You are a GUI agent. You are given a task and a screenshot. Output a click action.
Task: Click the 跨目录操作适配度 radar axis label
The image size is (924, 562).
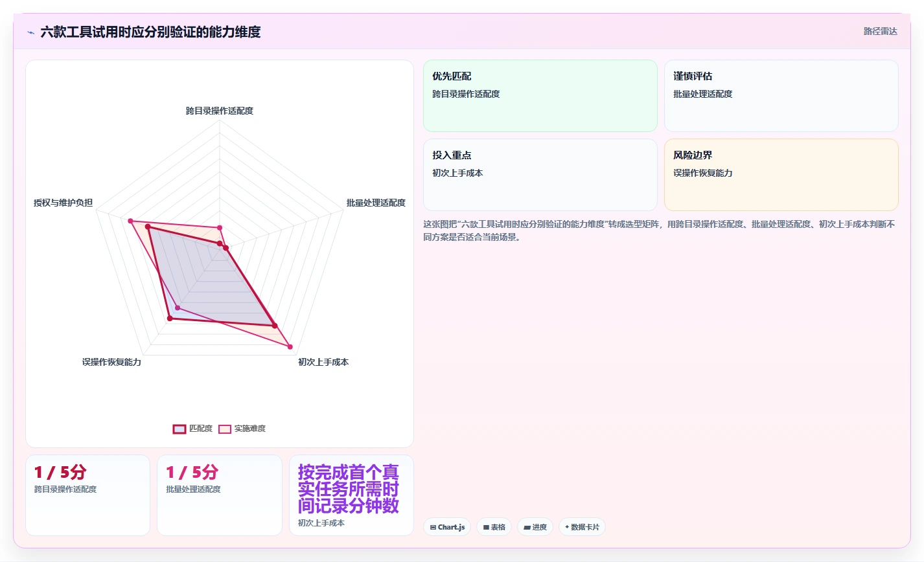pos(220,111)
